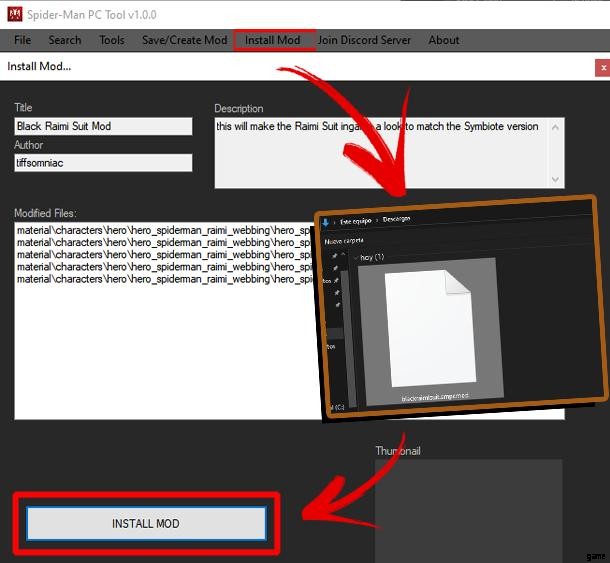Screen dimensions: 610x563
Task: Open the File menu
Action: pyautogui.click(x=23, y=40)
